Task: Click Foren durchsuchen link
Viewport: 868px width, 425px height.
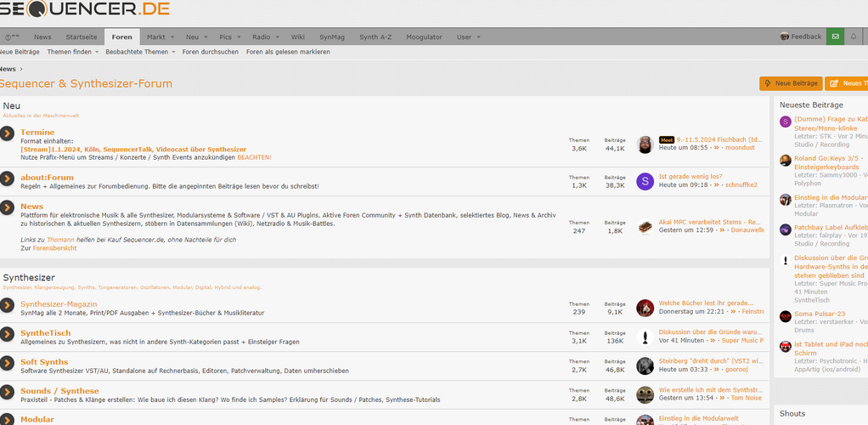Action: [x=211, y=52]
